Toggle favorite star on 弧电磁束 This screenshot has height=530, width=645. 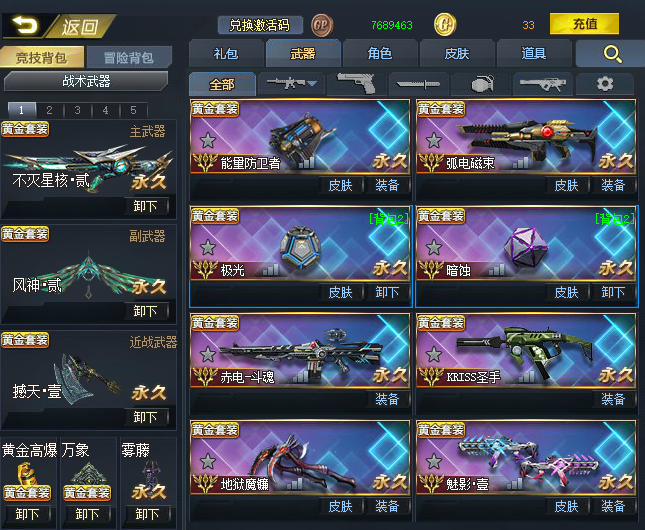(x=434, y=141)
